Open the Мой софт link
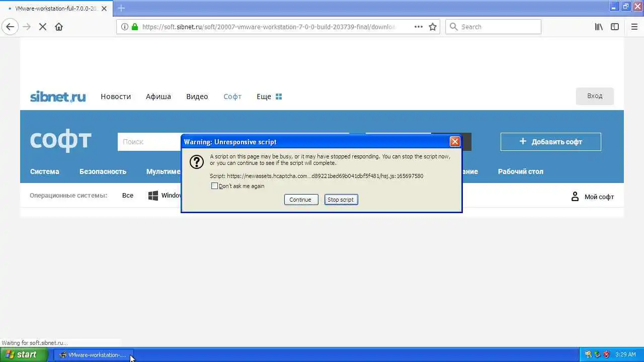The width and height of the screenshot is (644, 362). pos(599,197)
